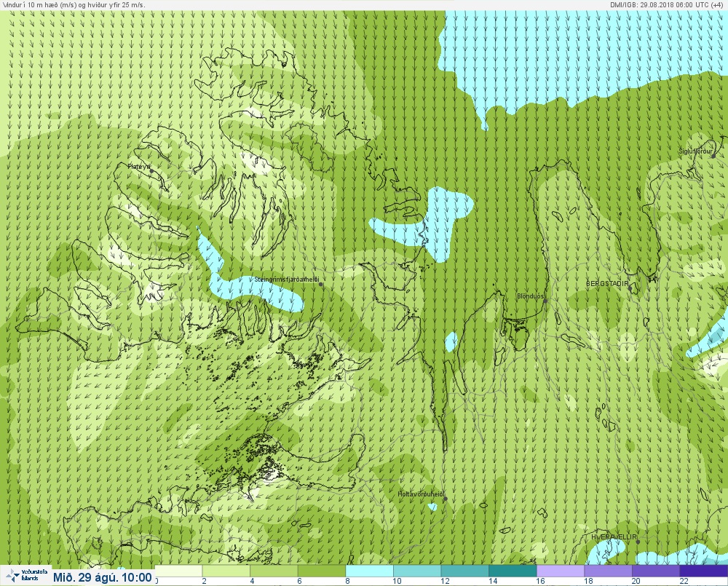The width and height of the screenshot is (728, 586).
Task: Click the forecast time 'Mið. 29 ágú. 10:00'
Action: tap(102, 578)
